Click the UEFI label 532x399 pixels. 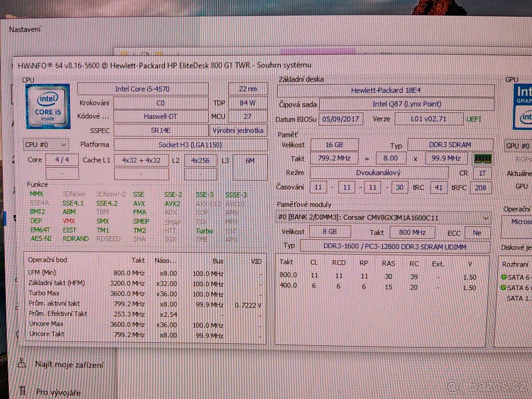(x=474, y=119)
